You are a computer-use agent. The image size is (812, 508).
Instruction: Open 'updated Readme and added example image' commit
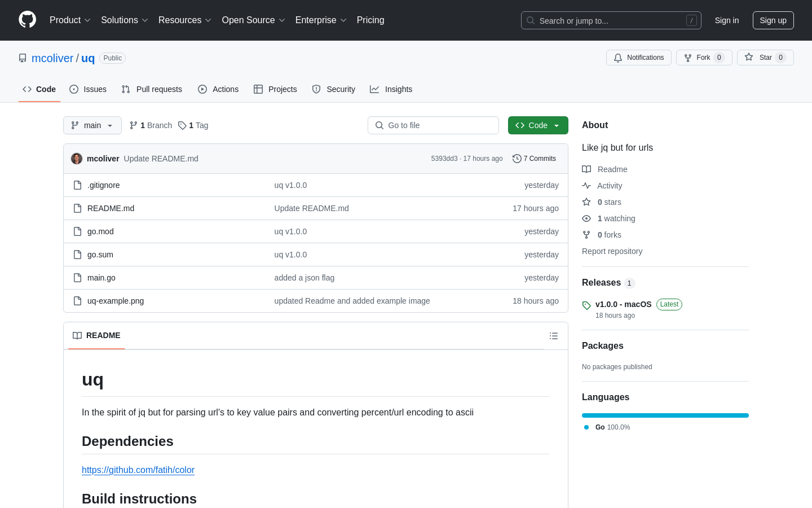click(352, 301)
